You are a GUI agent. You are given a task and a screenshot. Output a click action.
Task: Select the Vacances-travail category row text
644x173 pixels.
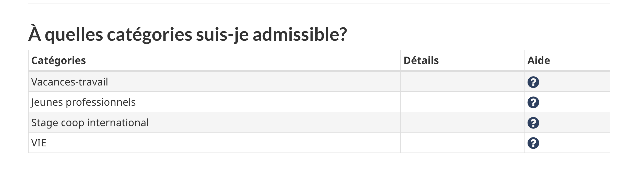coord(69,82)
